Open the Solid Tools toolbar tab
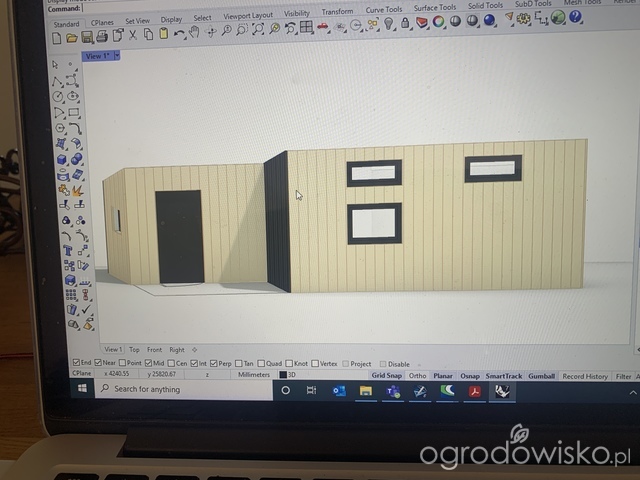The height and width of the screenshot is (480, 640). 485,6
